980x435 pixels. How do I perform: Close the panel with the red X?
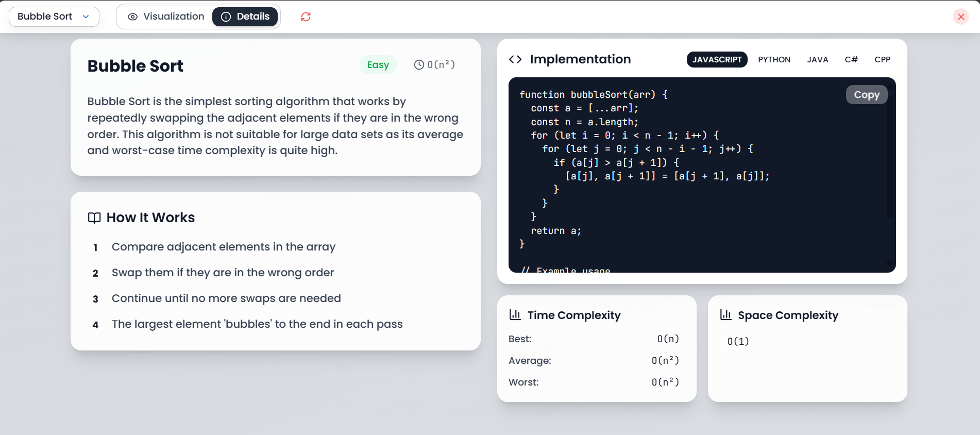[961, 16]
